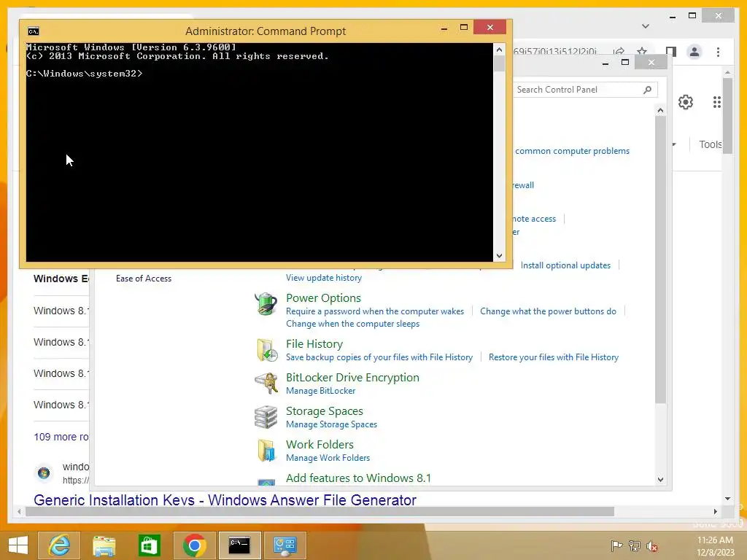Viewport: 747px width, 560px height.
Task: Open the Google apps grid icon
Action: [716, 102]
